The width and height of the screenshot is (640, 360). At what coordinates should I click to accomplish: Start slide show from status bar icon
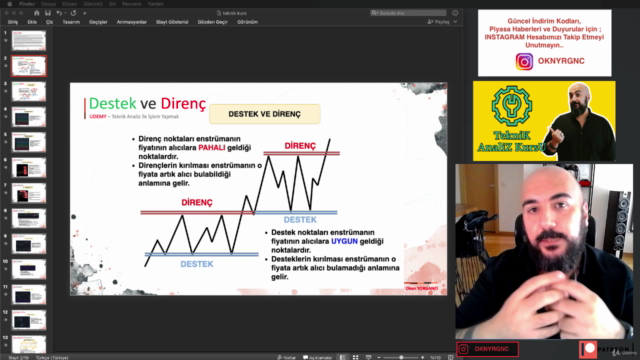[x=368, y=358]
